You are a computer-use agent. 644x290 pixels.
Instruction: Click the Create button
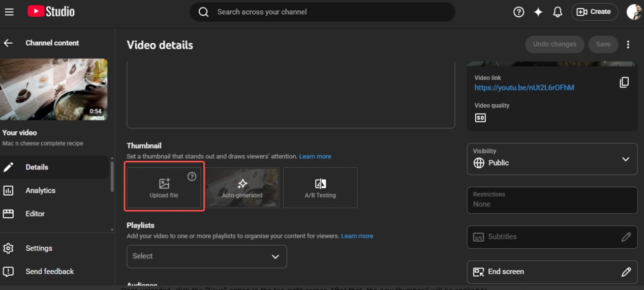click(x=594, y=12)
